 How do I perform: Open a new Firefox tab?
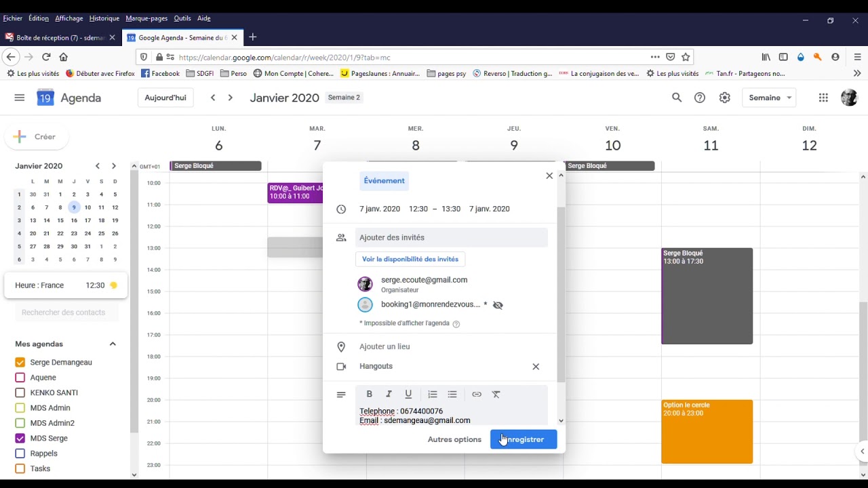coord(252,37)
